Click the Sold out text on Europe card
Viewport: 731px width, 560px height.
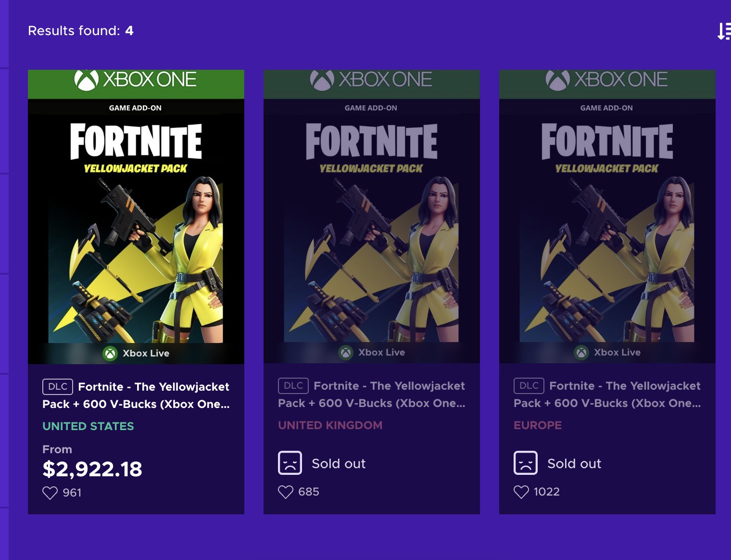click(574, 464)
